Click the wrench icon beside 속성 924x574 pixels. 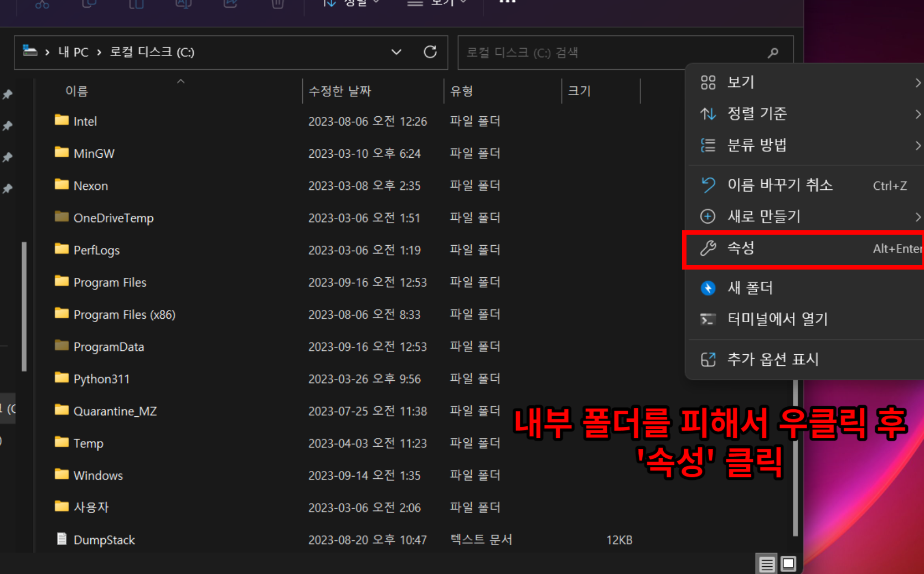(708, 249)
